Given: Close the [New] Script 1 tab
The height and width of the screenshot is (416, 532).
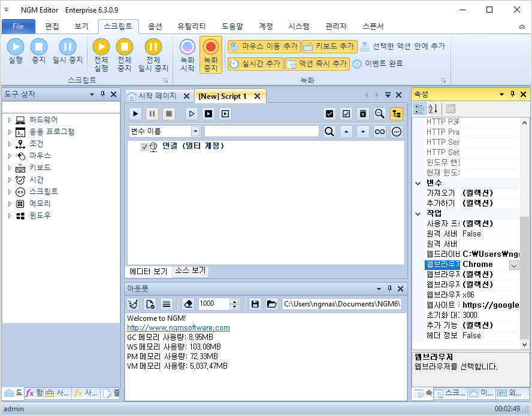Looking at the screenshot, I should 257,96.
